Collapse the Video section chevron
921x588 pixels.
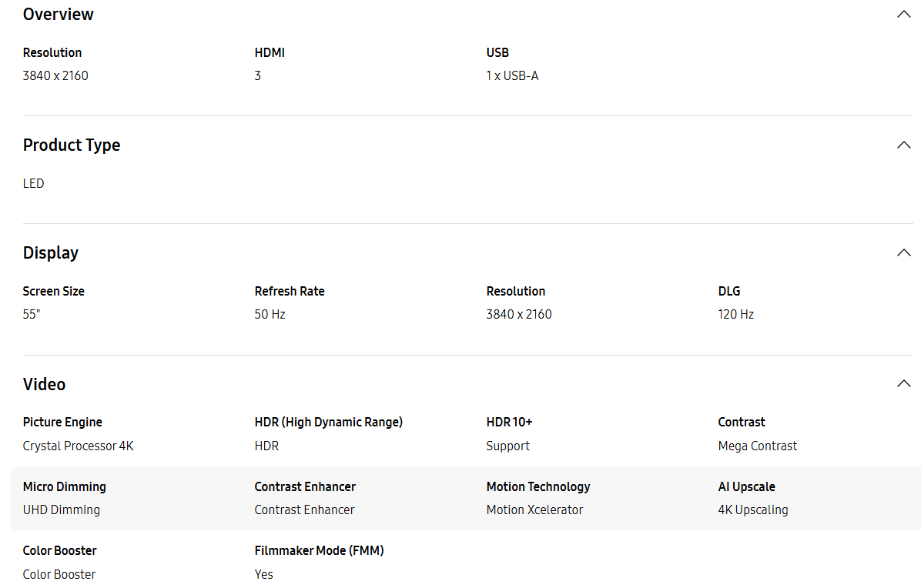(903, 384)
